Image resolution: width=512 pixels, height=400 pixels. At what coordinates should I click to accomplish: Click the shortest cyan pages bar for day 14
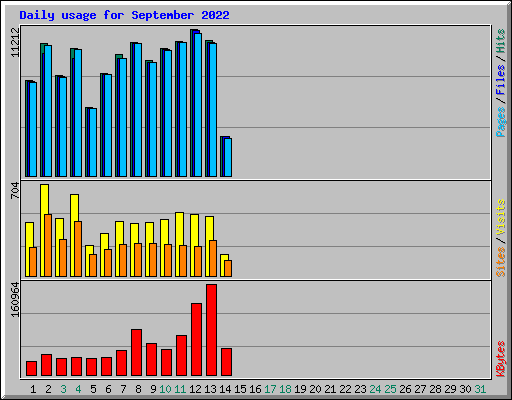pos(228,157)
